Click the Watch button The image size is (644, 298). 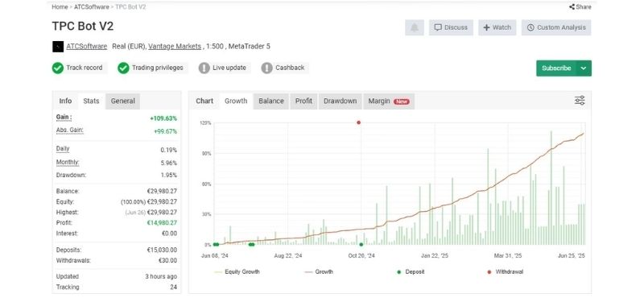pyautogui.click(x=497, y=27)
